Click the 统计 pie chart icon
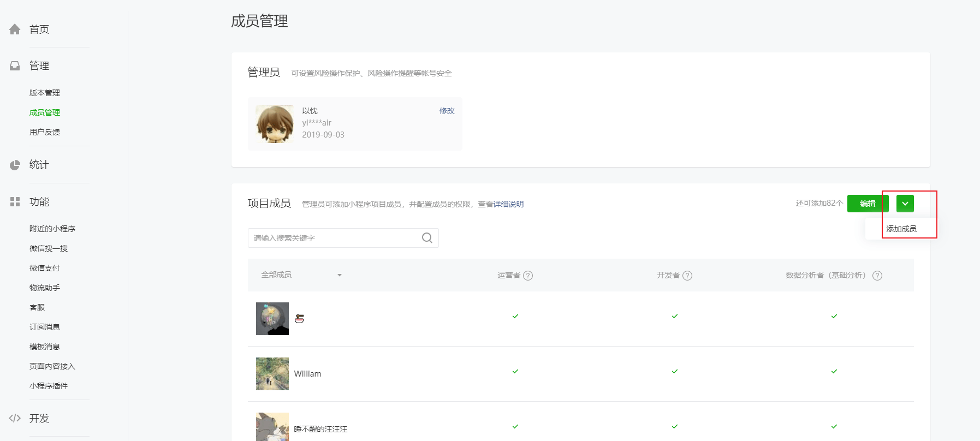 15,165
